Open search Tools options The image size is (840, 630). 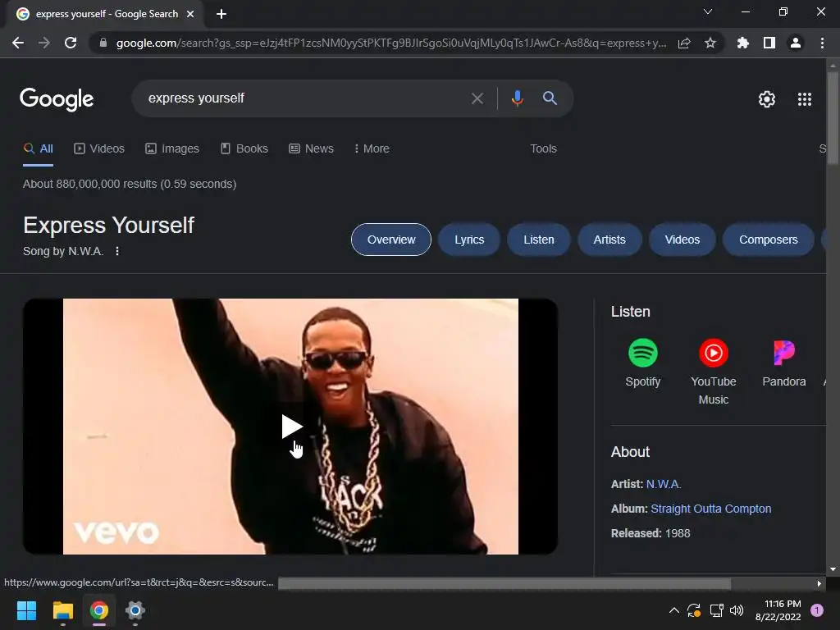pos(543,149)
